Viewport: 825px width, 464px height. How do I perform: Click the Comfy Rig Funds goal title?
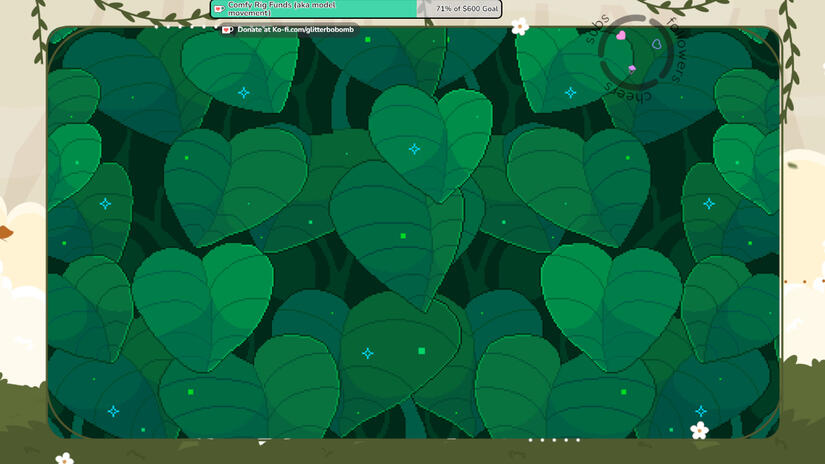point(270,9)
